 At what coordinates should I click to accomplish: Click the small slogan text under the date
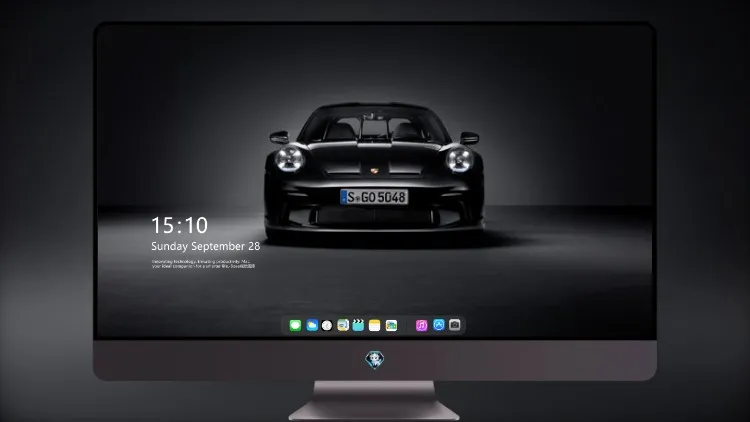pyautogui.click(x=203, y=264)
